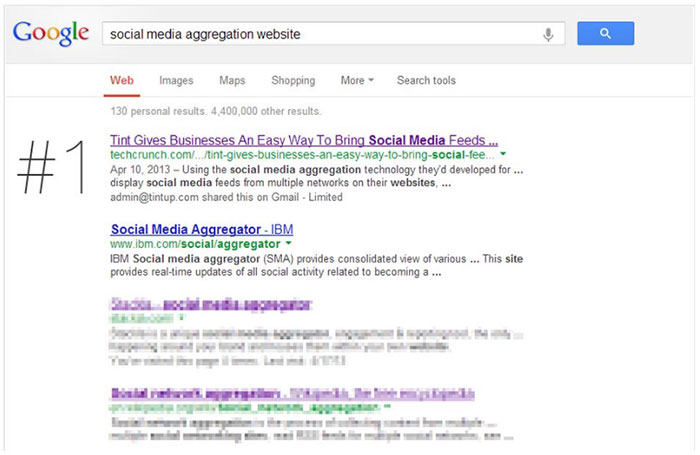The image size is (700, 455).
Task: Click the microphone voice search icon
Action: [548, 34]
